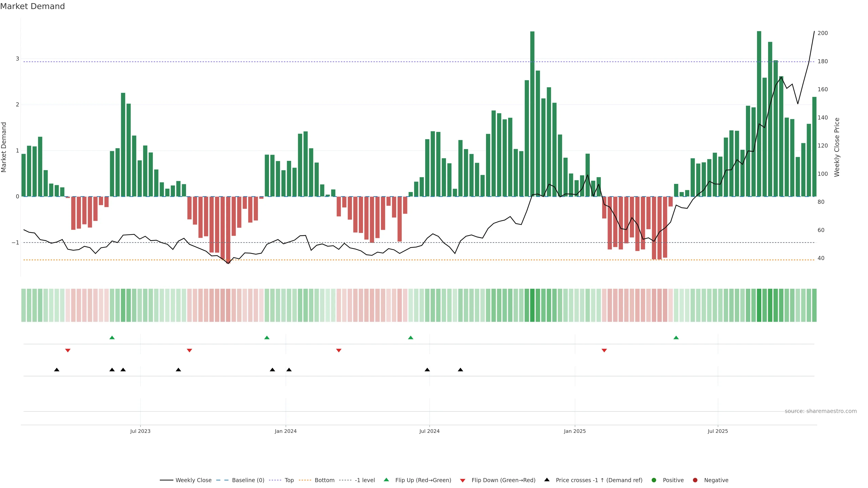Viewport: 868px width, 488px height.
Task: Click the darkest green heatmap cell near late 2024
Action: click(x=532, y=305)
